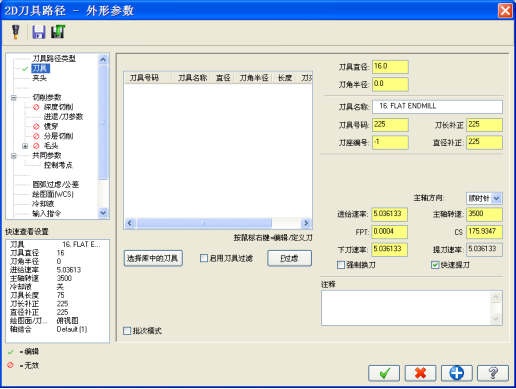This screenshot has height=389, width=516.
Task: Click the 刀角半径 column header
Action: pos(254,78)
